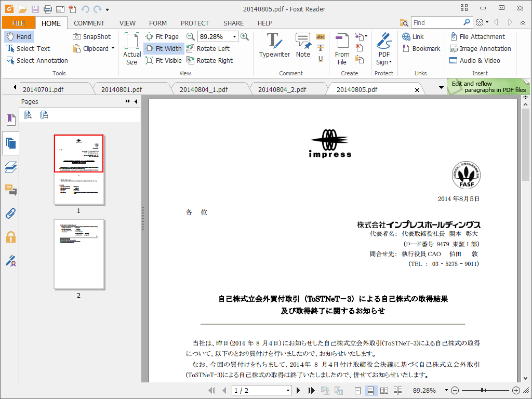Open the Bookmarks side panel
The width and height of the screenshot is (532, 399).
[x=11, y=119]
